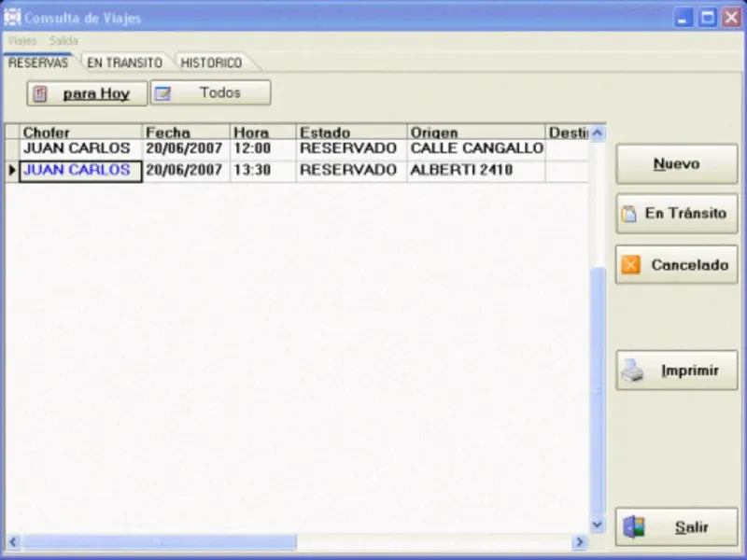The image size is (747, 560).
Task: Click the vertical scrollbar up arrow
Action: 598,133
